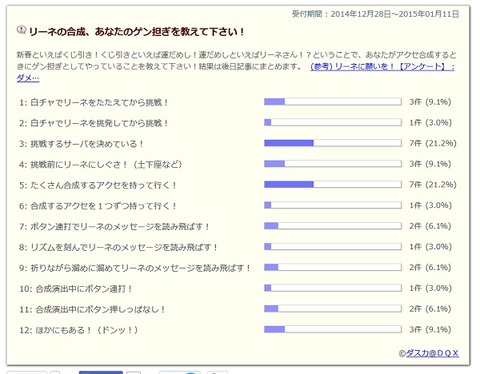
Task: Select option 8: リズムを刻んでリーネのメッセージを読み飛ばす
Action: pyautogui.click(x=118, y=247)
